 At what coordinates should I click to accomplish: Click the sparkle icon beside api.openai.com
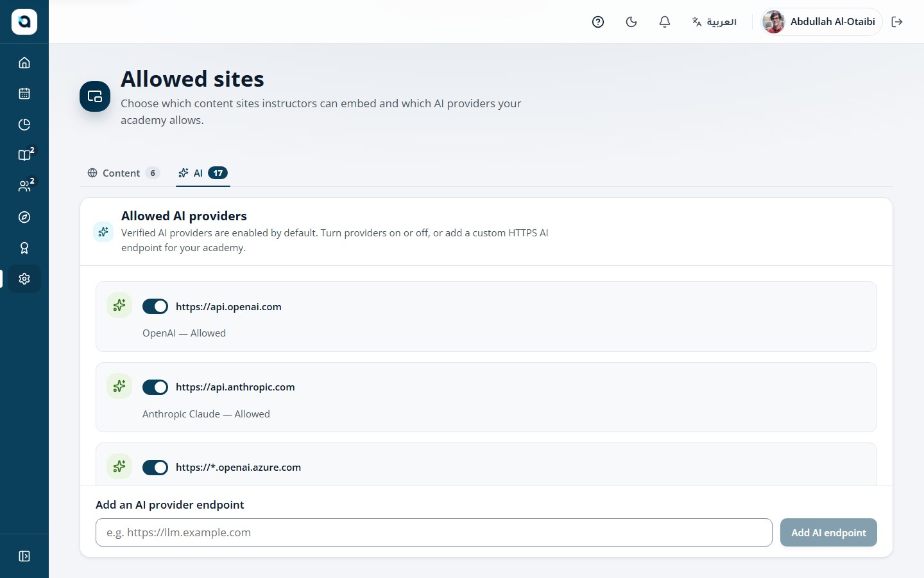coord(119,306)
